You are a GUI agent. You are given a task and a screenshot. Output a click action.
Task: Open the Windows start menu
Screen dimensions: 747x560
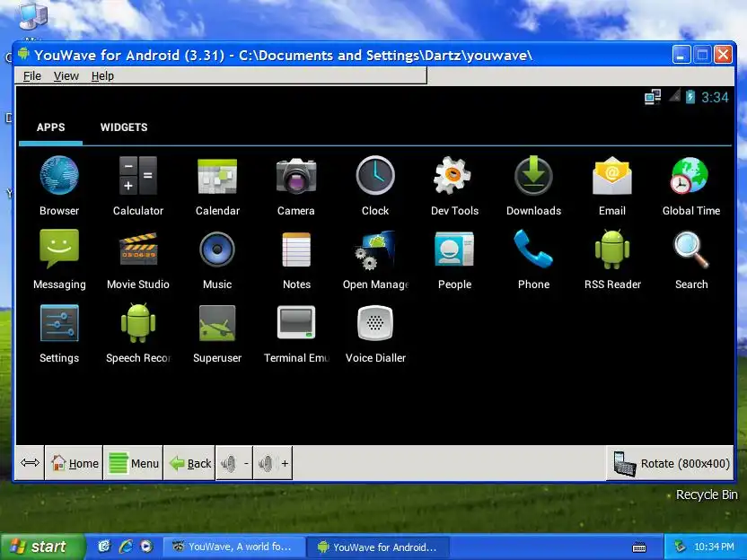(42, 547)
